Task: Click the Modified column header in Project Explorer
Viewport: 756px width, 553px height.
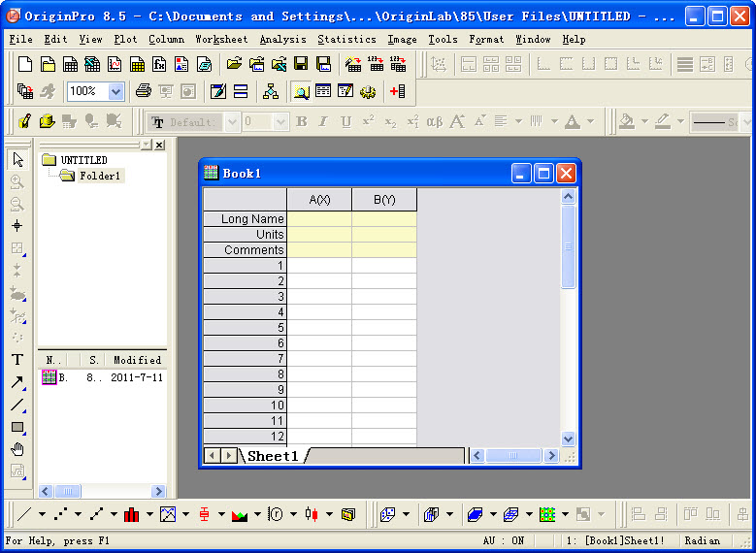Action: [136, 360]
